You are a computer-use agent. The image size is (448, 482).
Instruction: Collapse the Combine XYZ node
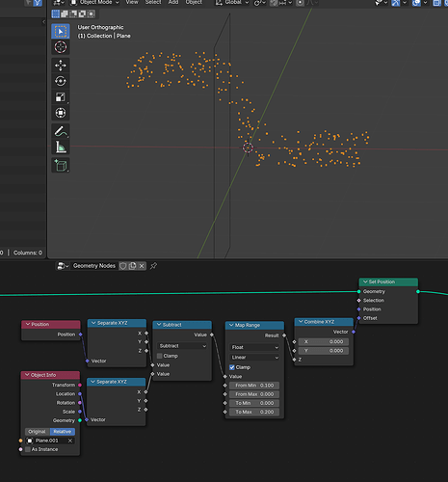point(301,322)
